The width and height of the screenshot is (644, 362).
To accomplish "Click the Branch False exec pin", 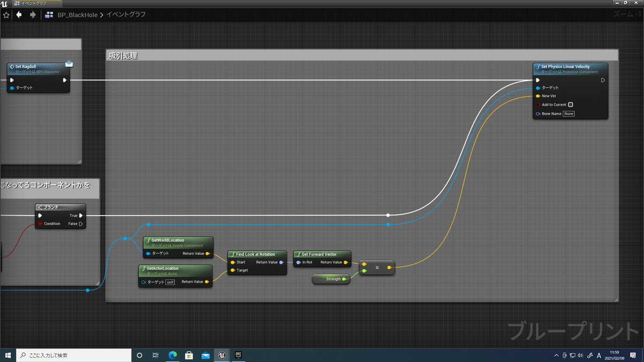I will (81, 224).
